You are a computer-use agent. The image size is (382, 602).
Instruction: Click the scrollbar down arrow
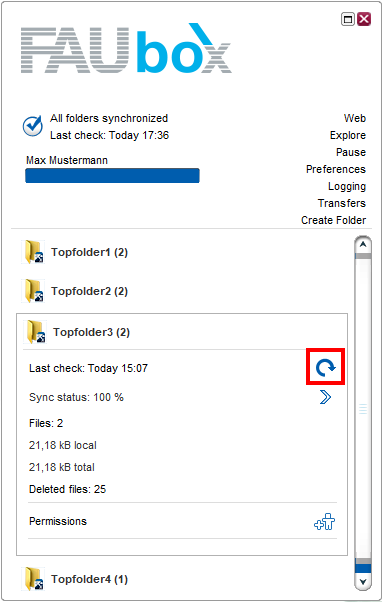pyautogui.click(x=363, y=582)
